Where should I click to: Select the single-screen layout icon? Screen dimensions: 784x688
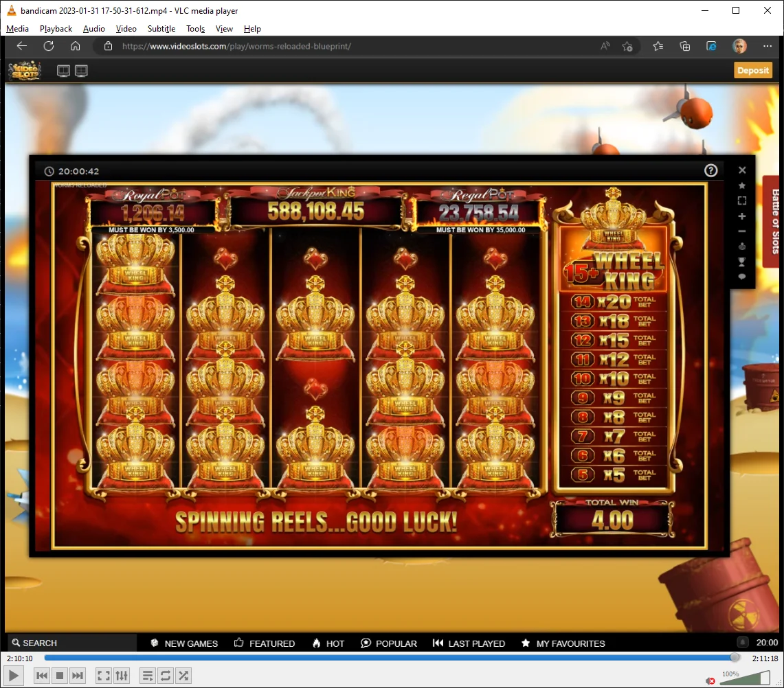click(63, 71)
